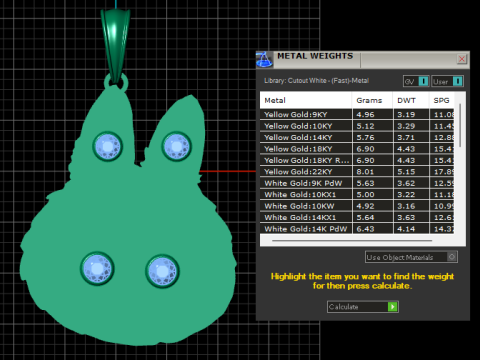
Task: Select the lower left gemstone
Action: (97, 268)
